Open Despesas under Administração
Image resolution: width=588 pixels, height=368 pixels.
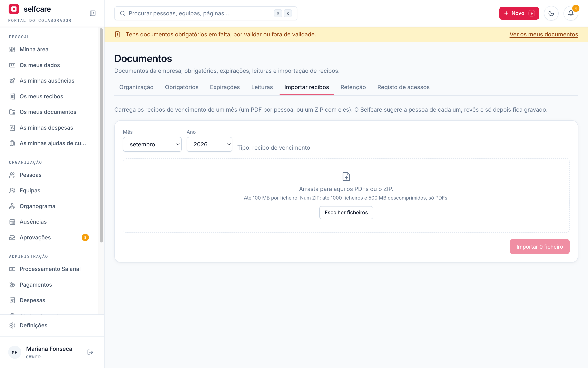coord(49,300)
